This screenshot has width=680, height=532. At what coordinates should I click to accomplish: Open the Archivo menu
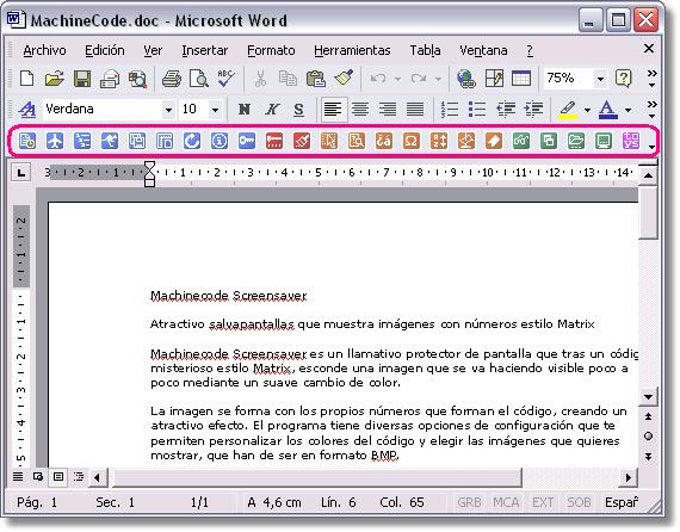tap(45, 50)
